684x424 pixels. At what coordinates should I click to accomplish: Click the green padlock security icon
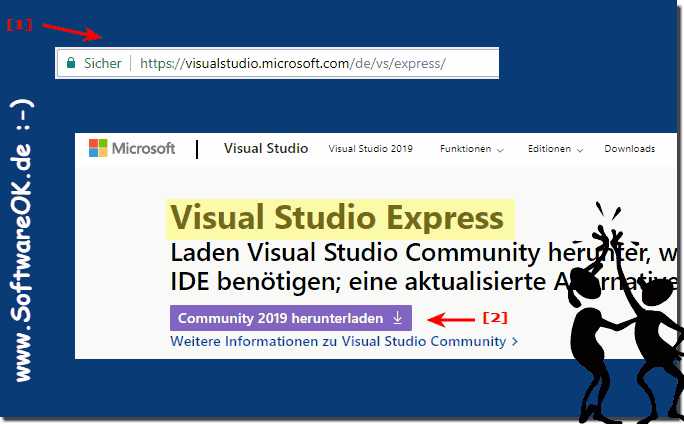point(71,63)
